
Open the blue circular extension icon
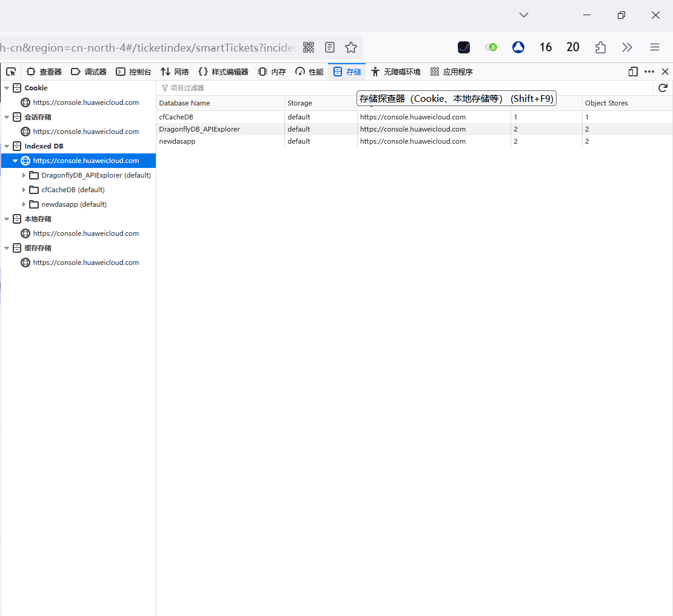[518, 47]
